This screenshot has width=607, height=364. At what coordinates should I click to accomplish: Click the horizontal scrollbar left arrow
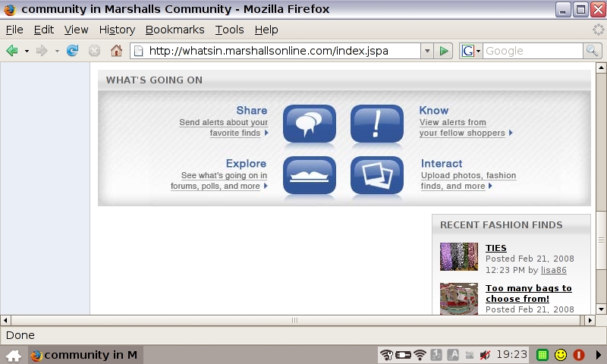pyautogui.click(x=5, y=320)
